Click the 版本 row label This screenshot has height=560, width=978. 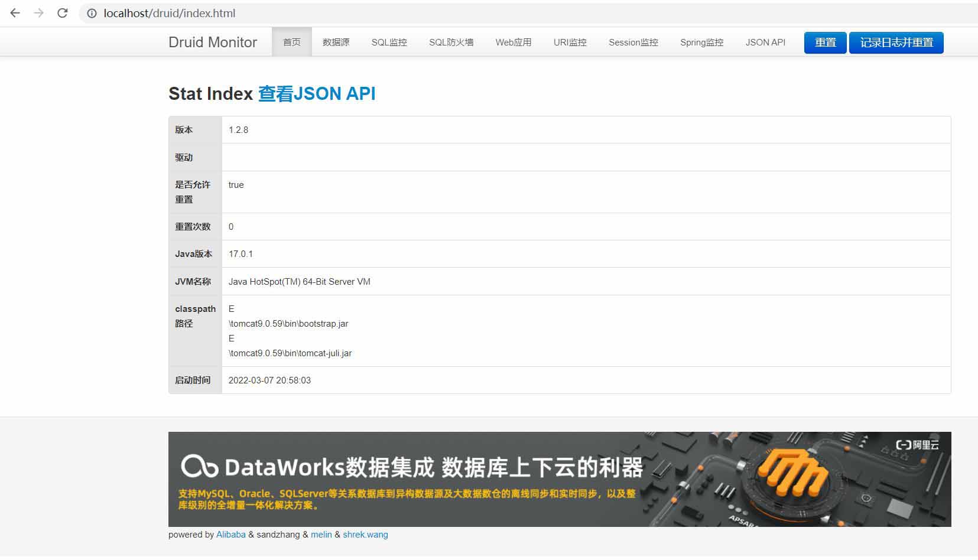(184, 130)
